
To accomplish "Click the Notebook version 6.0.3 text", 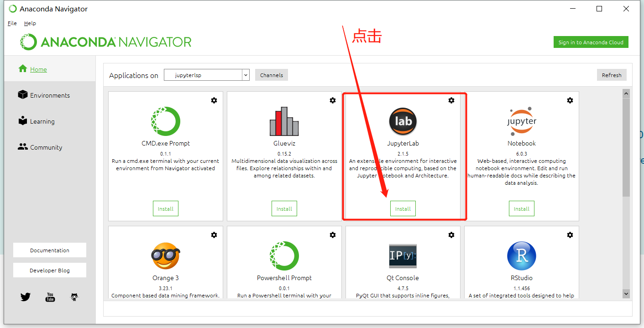I will [x=522, y=154].
